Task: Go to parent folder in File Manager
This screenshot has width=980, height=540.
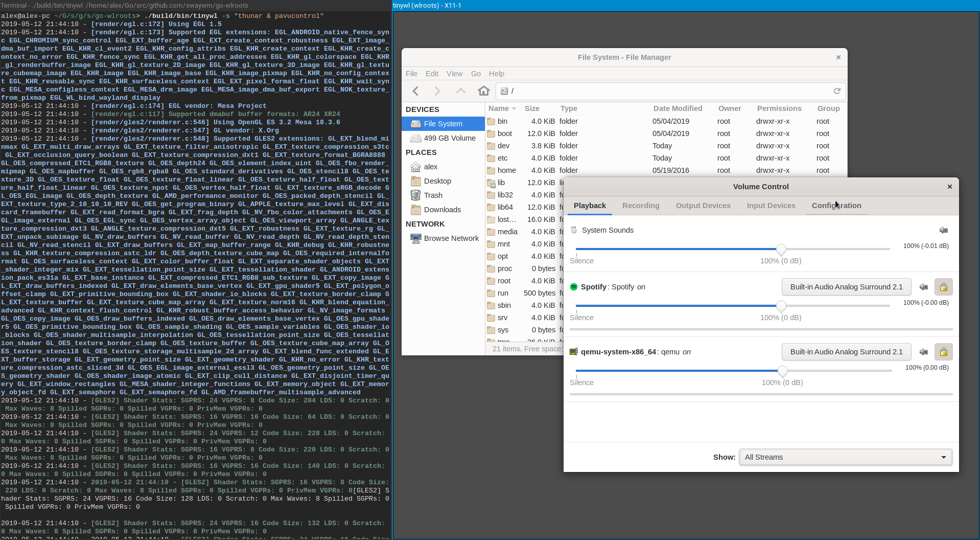Action: pyautogui.click(x=460, y=91)
